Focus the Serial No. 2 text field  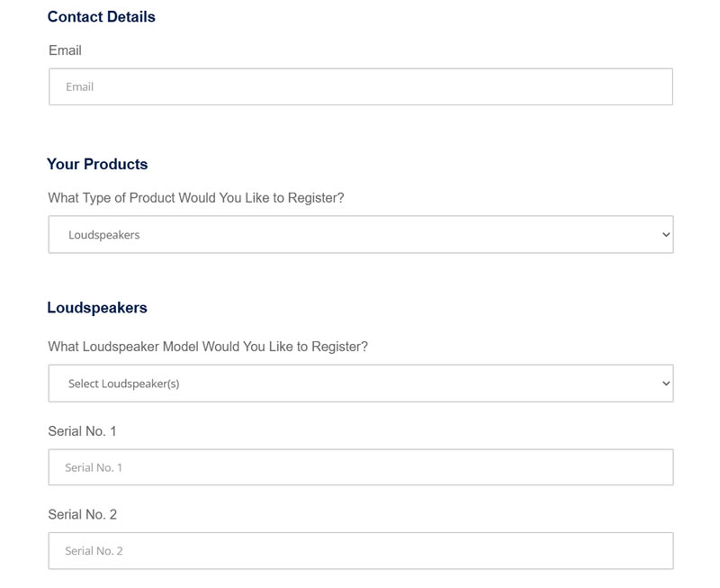coord(361,551)
